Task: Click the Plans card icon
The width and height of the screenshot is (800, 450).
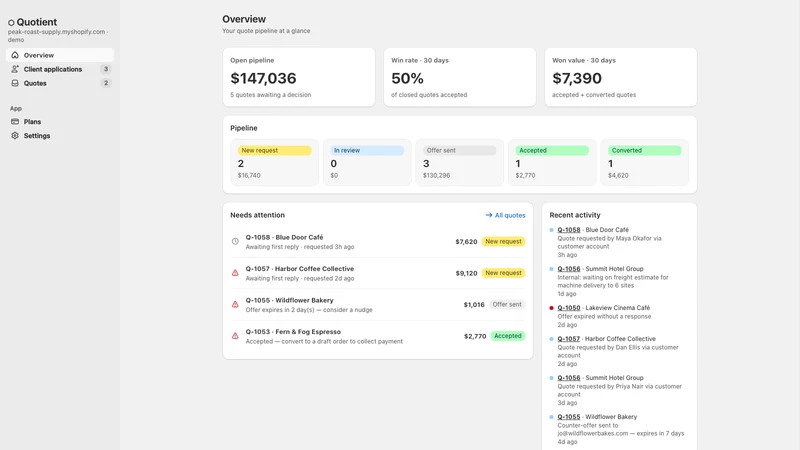Action: [15, 121]
